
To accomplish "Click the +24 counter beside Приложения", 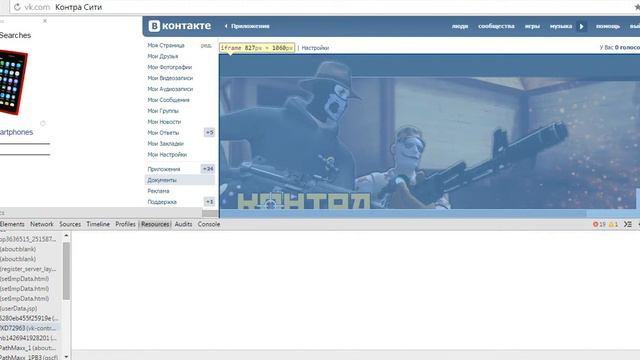I will point(208,169).
